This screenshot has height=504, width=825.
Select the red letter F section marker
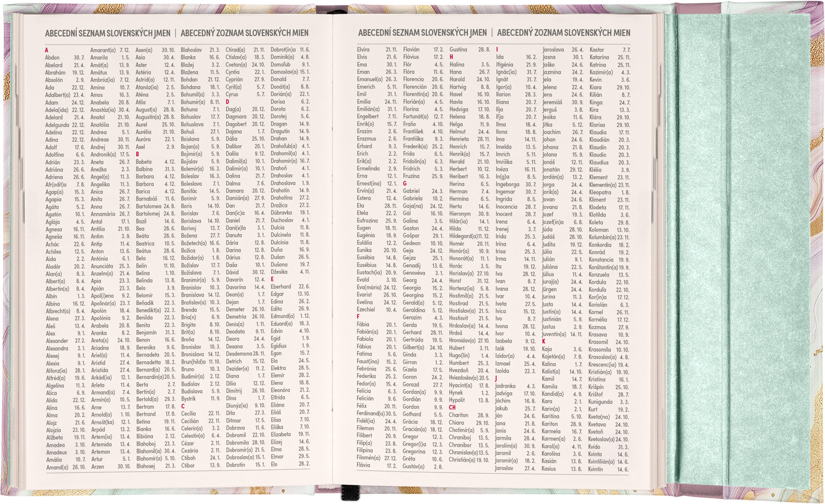(358, 317)
